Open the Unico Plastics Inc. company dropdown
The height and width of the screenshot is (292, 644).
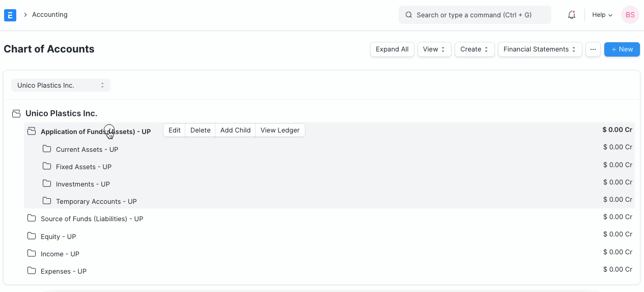[x=61, y=86]
